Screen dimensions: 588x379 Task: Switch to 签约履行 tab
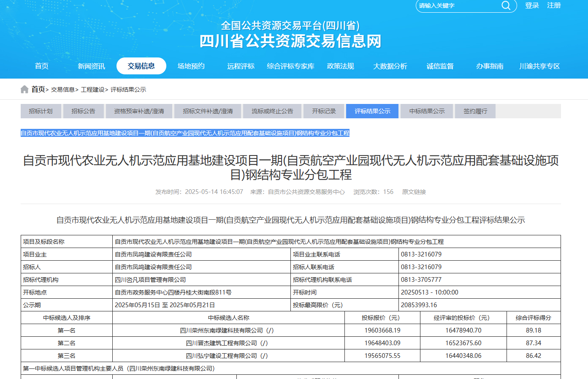click(x=475, y=111)
